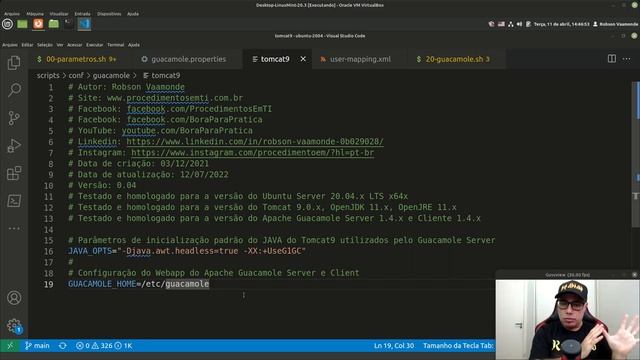Click the keyboard layout flag in tray
640x360 pixels.
[x=501, y=24]
